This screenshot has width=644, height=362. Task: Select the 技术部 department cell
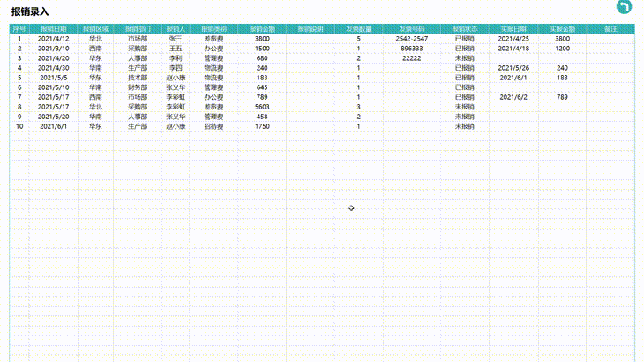(x=138, y=78)
